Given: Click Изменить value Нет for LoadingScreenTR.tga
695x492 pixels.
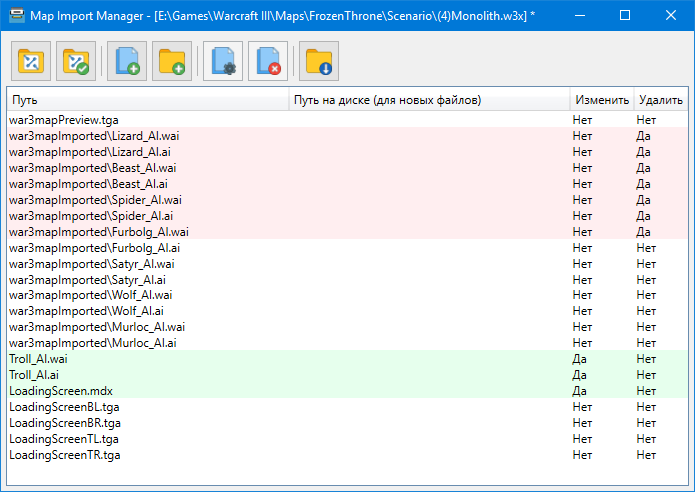Looking at the screenshot, I should (x=582, y=454).
